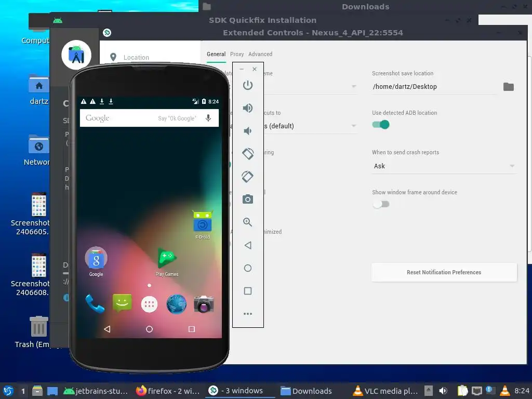This screenshot has height=399, width=532.
Task: Take emulator screenshot with camera icon
Action: coord(248,199)
